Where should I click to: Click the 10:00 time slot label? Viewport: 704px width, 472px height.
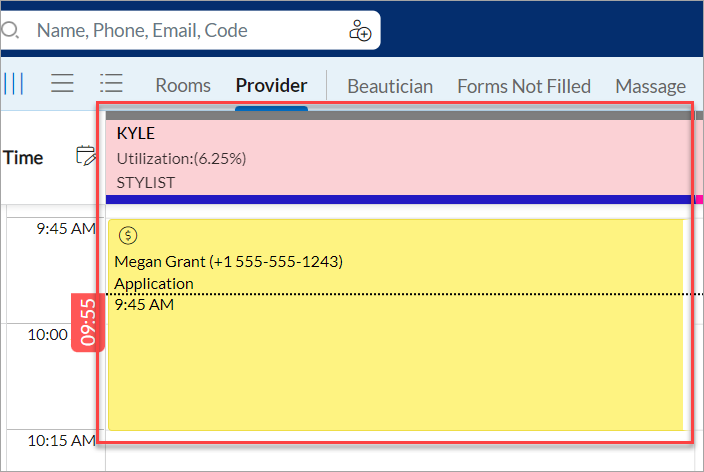pos(48,335)
